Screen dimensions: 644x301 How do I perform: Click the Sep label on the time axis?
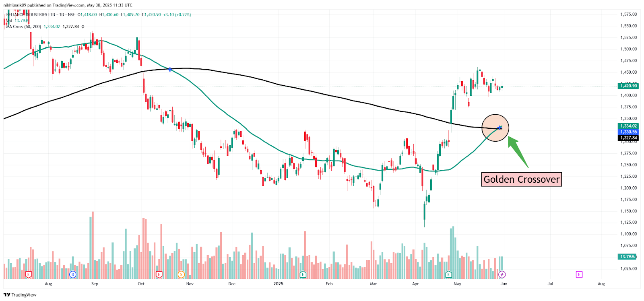pyautogui.click(x=95, y=284)
